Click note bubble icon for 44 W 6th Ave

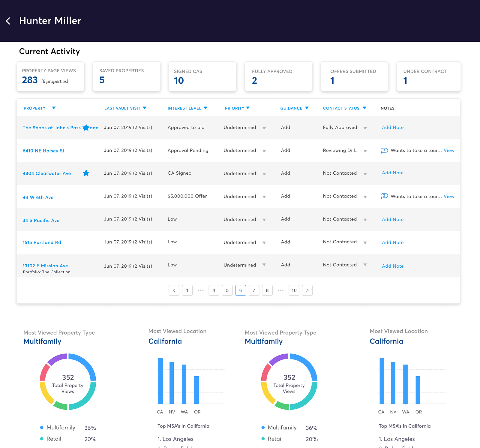pos(384,196)
